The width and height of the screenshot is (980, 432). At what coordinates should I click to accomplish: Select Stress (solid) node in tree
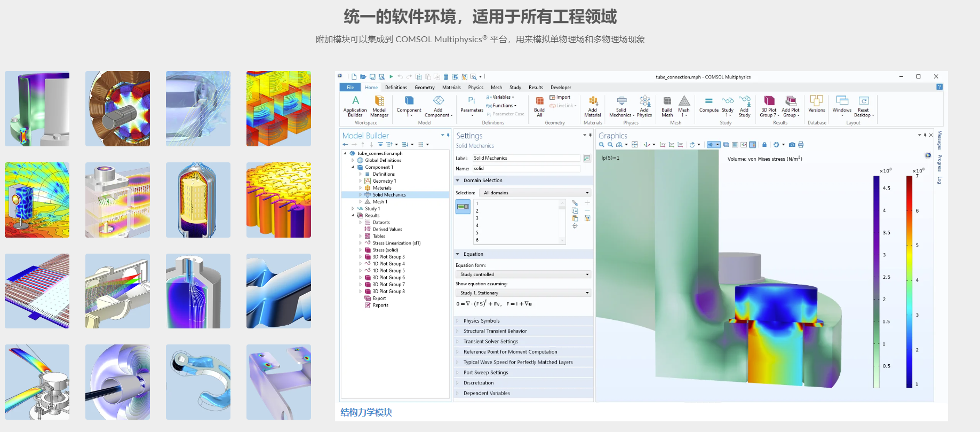pyautogui.click(x=385, y=250)
